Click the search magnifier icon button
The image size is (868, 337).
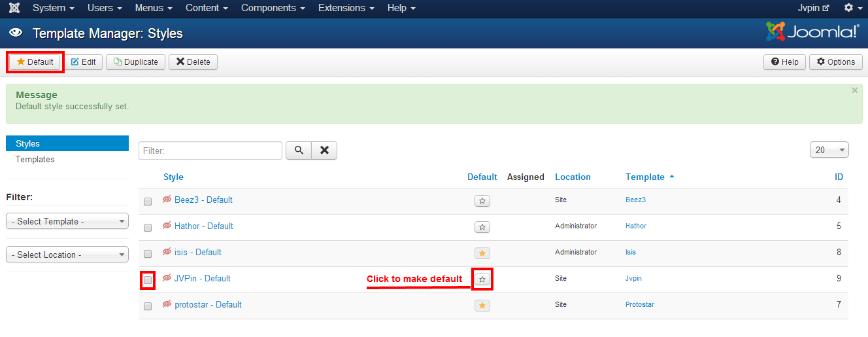pos(299,151)
